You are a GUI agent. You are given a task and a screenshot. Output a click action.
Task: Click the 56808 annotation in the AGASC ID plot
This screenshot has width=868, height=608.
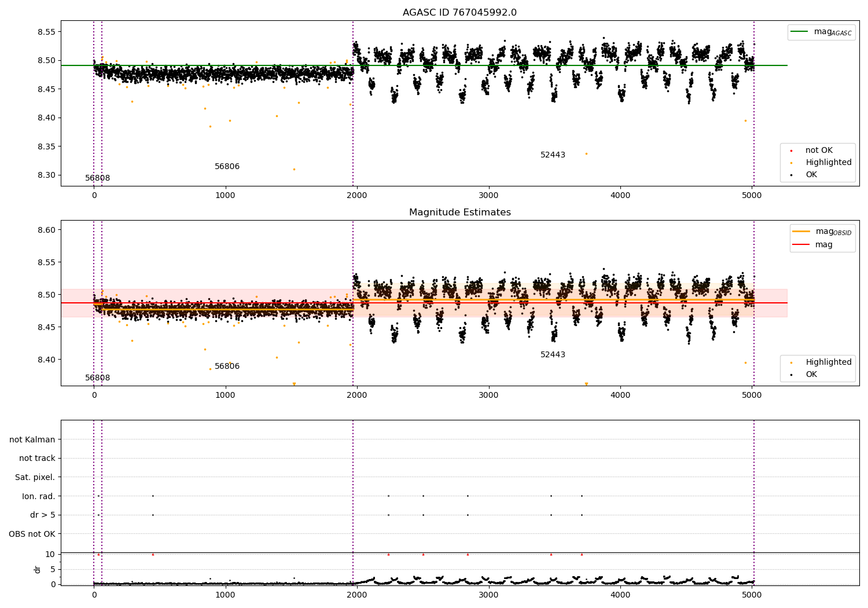97,178
